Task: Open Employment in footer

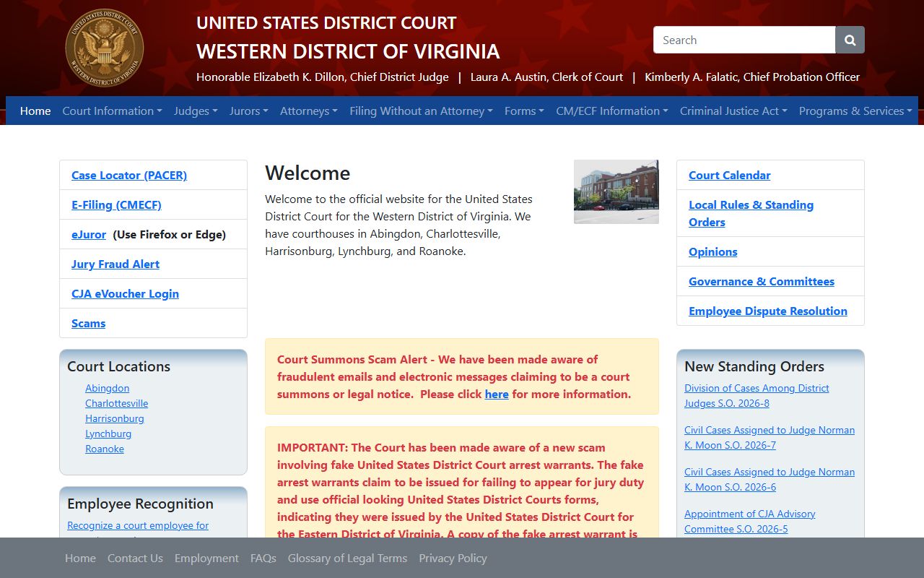Action: [x=206, y=558]
